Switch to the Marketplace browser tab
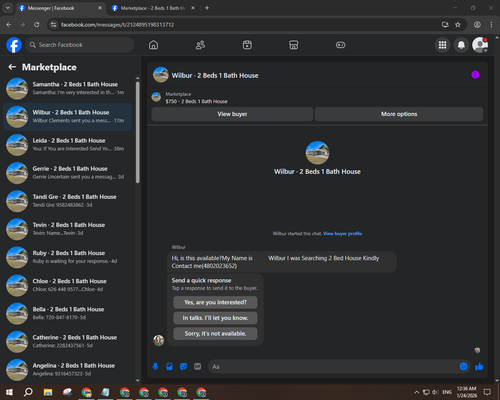This screenshot has height=400, width=500. point(153,8)
